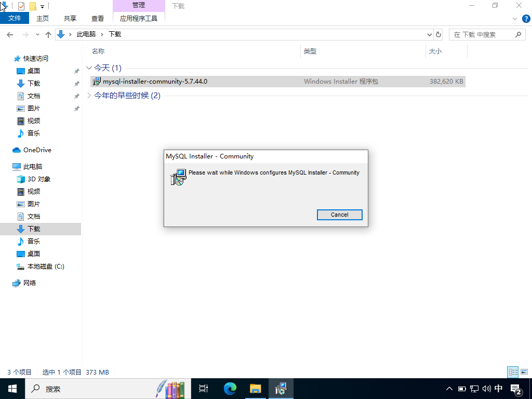Open 网络 in navigation pane
Screen dimensions: 532x399
click(x=29, y=283)
